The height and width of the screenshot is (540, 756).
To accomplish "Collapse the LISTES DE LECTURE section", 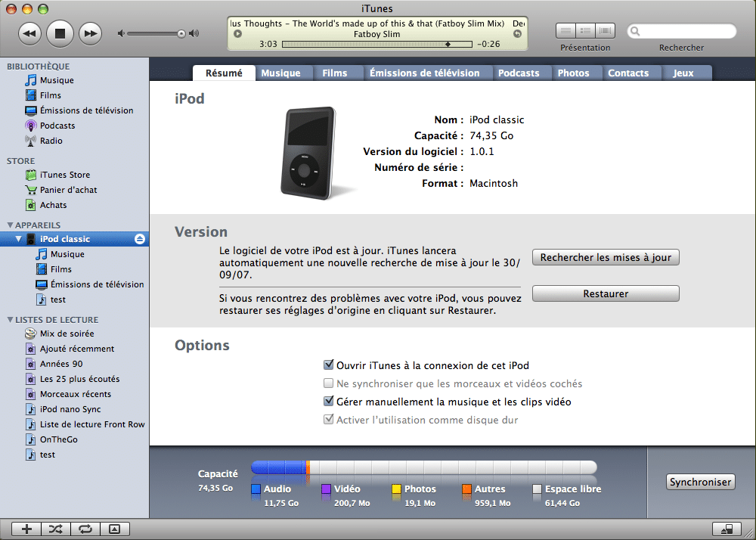I will point(10,320).
